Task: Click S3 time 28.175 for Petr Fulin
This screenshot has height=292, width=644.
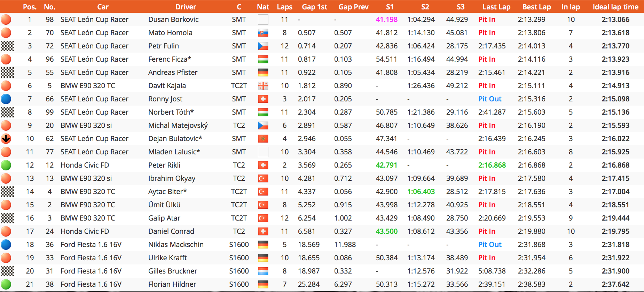Action: tap(457, 46)
